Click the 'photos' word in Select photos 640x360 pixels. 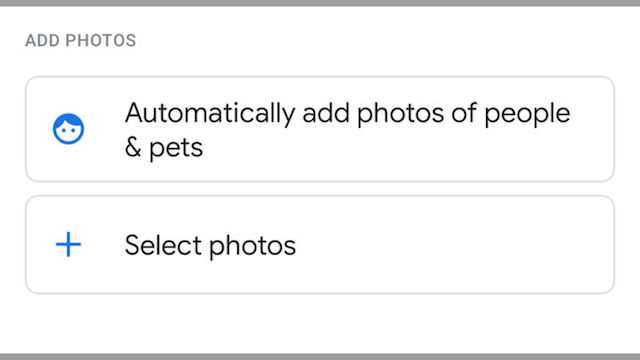(253, 247)
